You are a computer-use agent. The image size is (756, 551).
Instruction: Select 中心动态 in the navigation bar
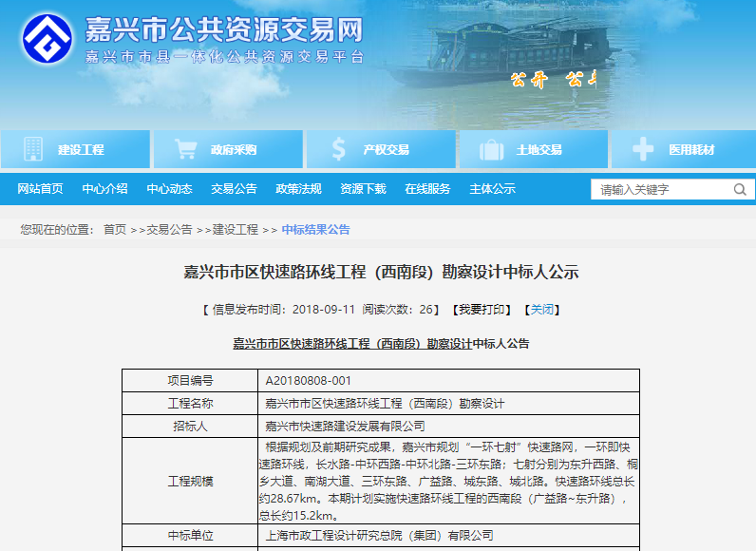(x=169, y=189)
